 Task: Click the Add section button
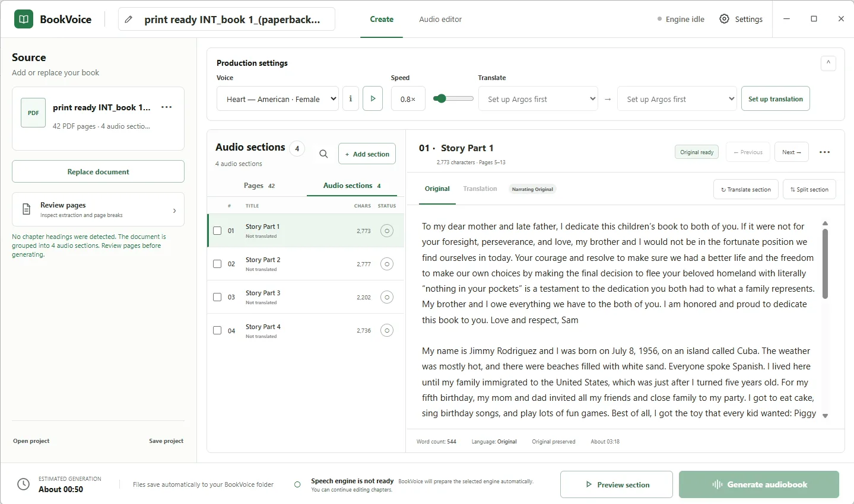367,154
